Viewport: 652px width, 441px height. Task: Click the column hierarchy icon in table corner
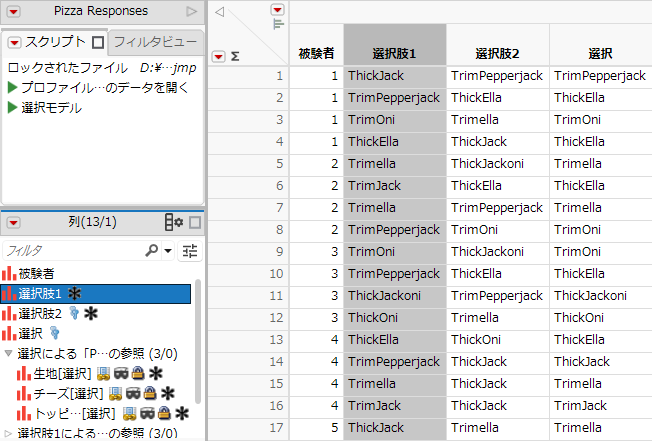tap(278, 25)
